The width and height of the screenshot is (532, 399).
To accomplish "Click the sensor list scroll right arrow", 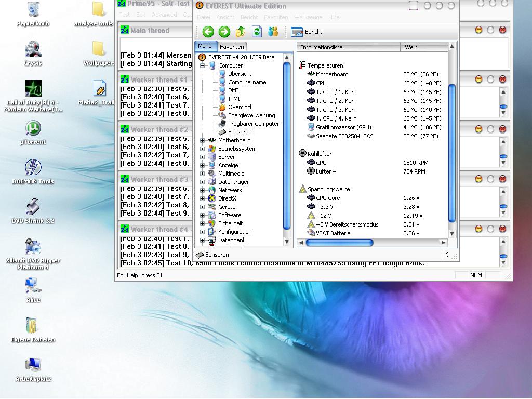I will coord(443,242).
